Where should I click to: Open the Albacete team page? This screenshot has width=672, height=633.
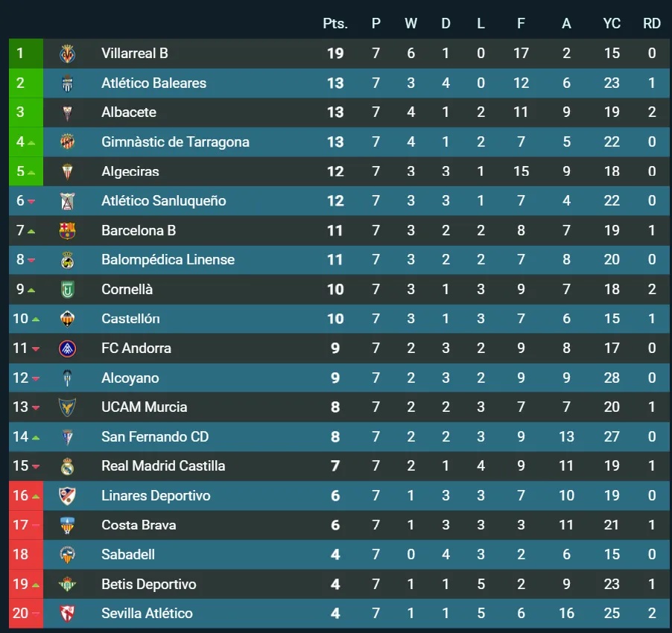[129, 112]
